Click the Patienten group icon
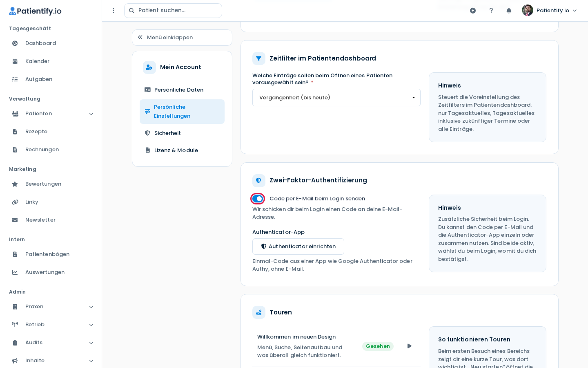Viewport: 588px width, 368px height. [x=15, y=114]
